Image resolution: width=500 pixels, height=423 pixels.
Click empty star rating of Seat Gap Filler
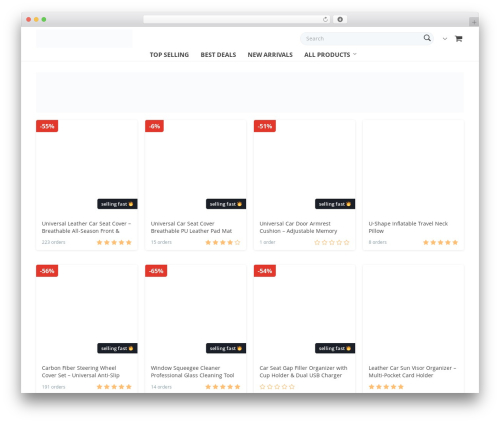click(277, 387)
